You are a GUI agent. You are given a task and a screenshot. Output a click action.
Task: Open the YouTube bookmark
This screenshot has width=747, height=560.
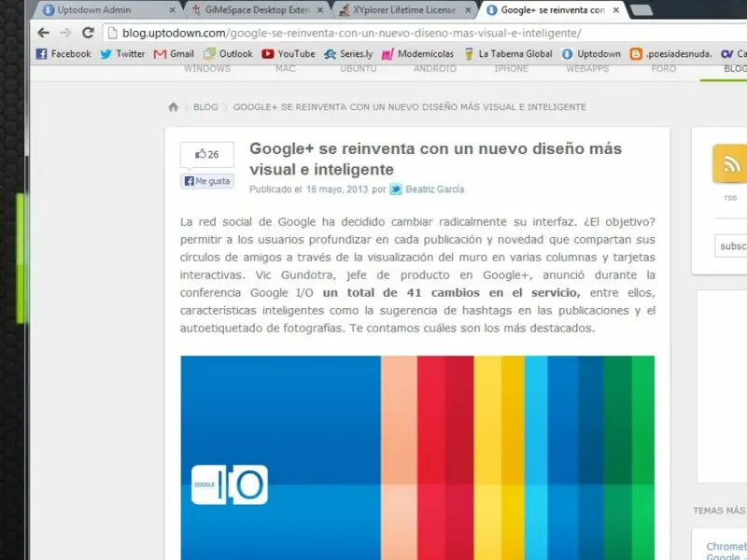click(289, 54)
